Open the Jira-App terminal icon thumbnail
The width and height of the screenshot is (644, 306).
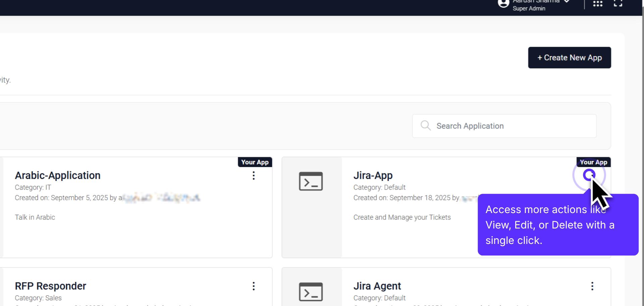coord(310,181)
